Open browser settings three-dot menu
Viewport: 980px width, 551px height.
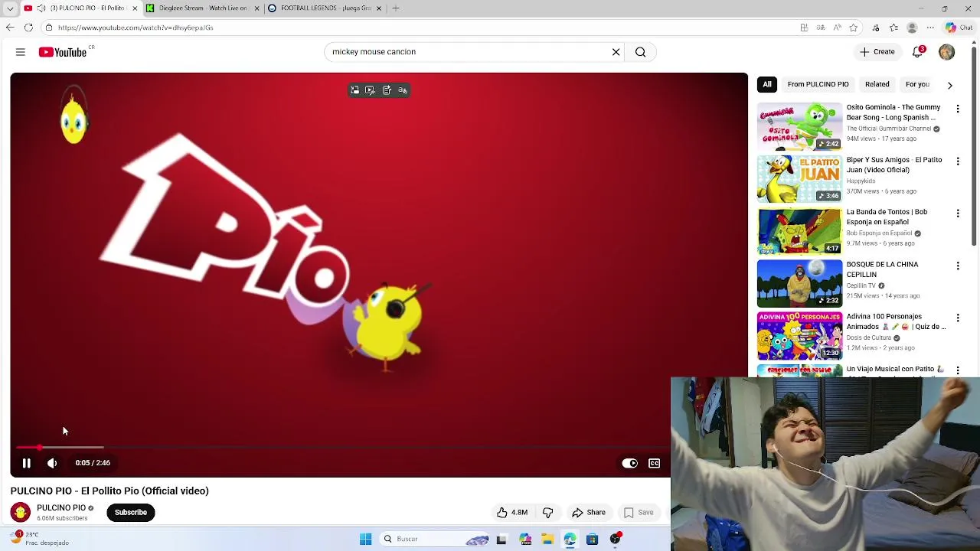[x=930, y=28]
